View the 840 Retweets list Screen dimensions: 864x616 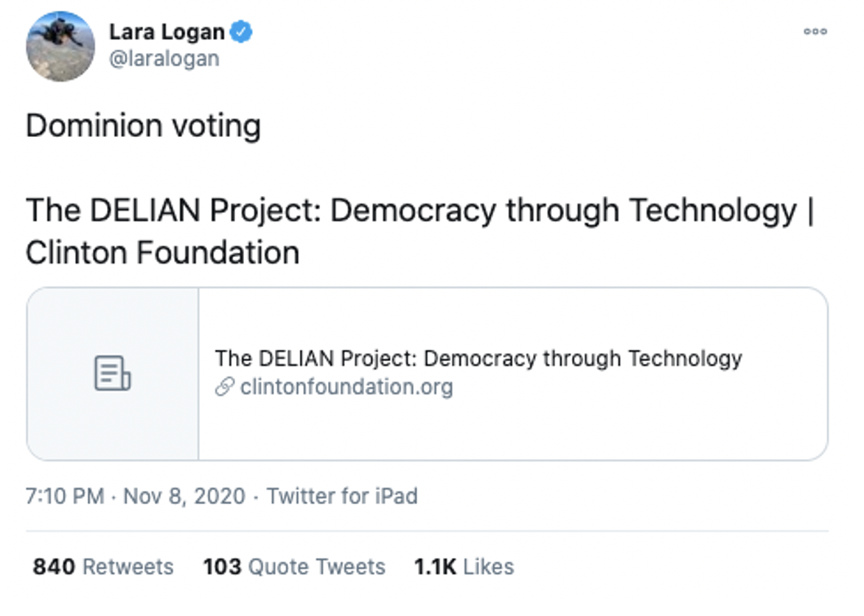click(103, 567)
